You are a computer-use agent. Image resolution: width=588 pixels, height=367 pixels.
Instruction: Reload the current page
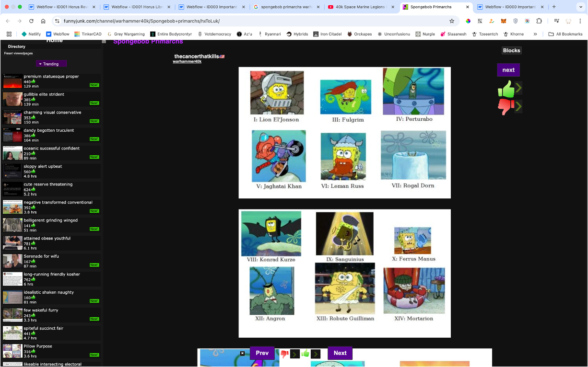coord(31,21)
